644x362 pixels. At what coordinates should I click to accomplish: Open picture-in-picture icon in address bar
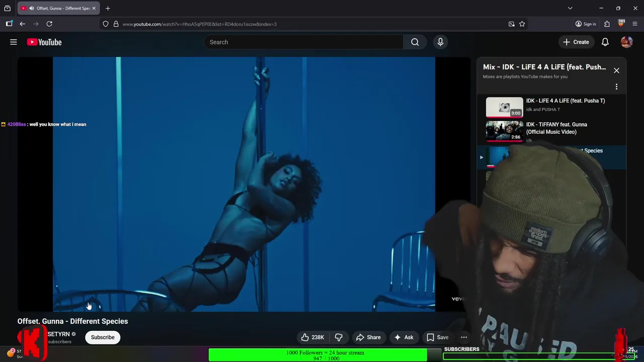[512, 24]
